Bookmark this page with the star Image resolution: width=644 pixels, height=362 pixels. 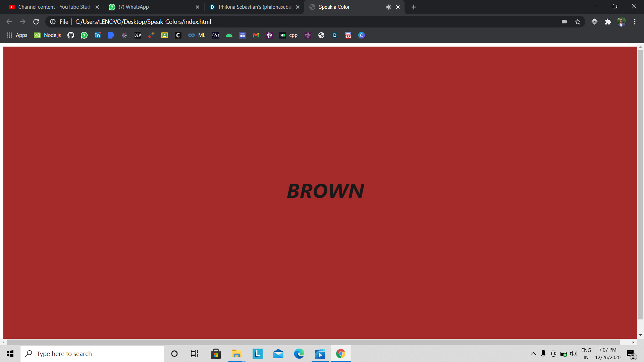(x=578, y=22)
